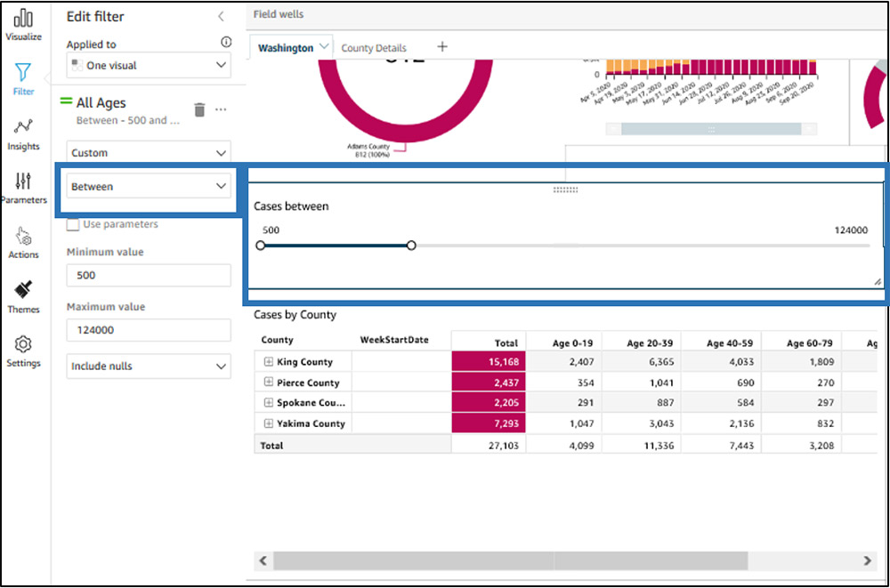
Task: Expand the King County row
Action: (x=269, y=361)
